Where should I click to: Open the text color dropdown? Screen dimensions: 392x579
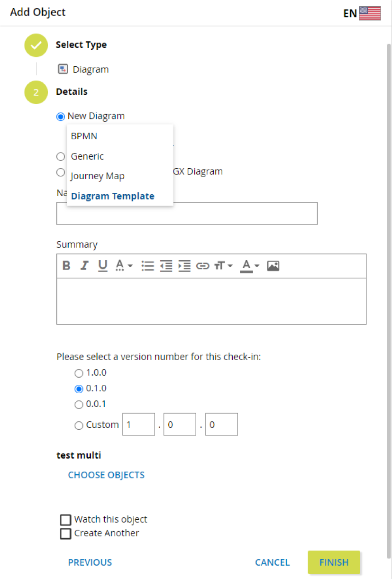pos(250,266)
